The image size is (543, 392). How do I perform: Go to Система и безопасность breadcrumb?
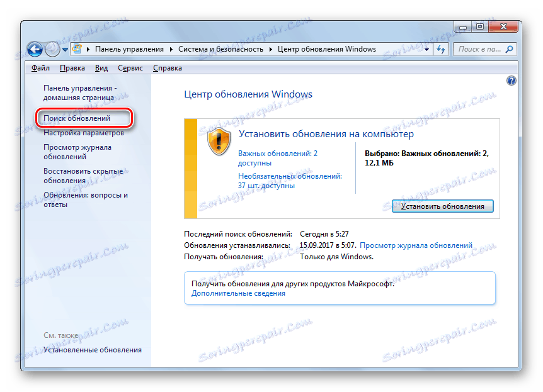tap(220, 49)
